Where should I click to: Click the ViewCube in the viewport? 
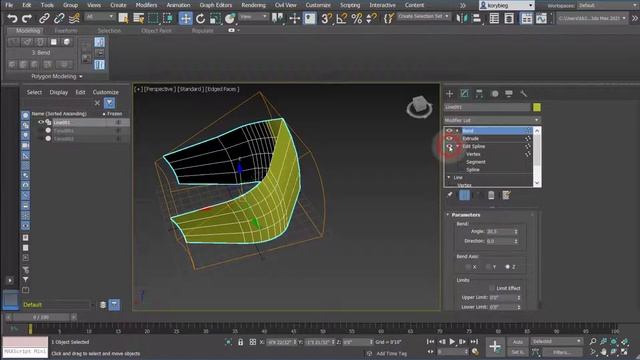tap(419, 107)
